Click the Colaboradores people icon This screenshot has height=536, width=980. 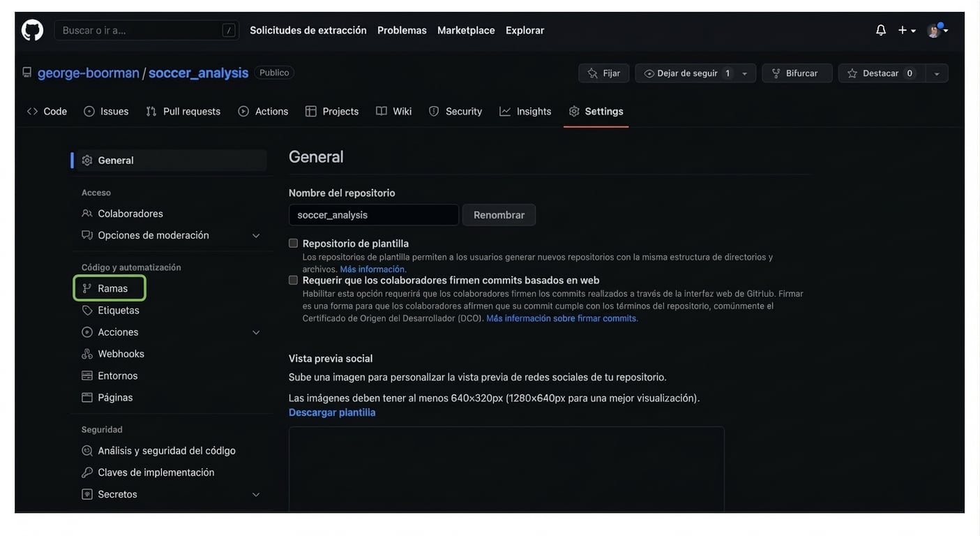click(x=87, y=214)
